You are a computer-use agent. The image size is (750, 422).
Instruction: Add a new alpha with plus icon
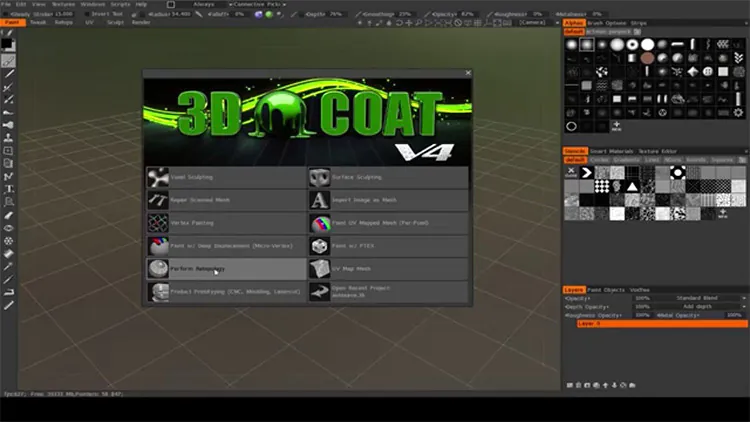point(617,126)
